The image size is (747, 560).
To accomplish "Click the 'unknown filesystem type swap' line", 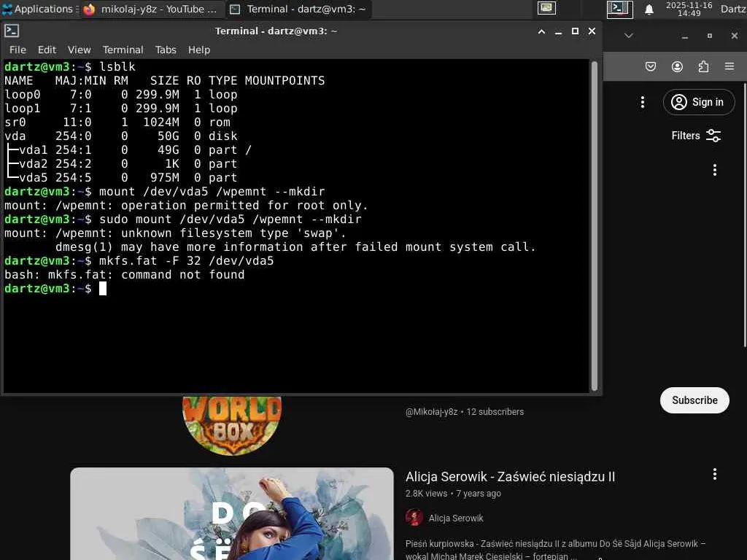I will pyautogui.click(x=175, y=233).
